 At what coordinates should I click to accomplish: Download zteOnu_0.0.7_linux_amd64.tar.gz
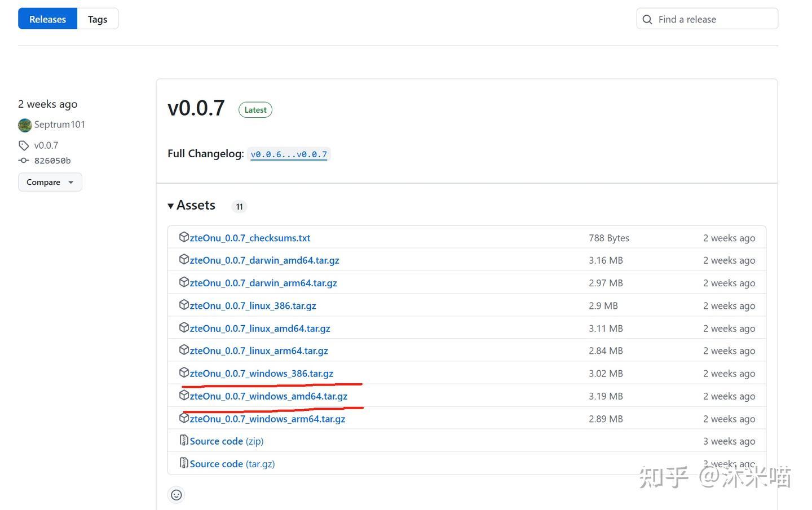click(260, 328)
